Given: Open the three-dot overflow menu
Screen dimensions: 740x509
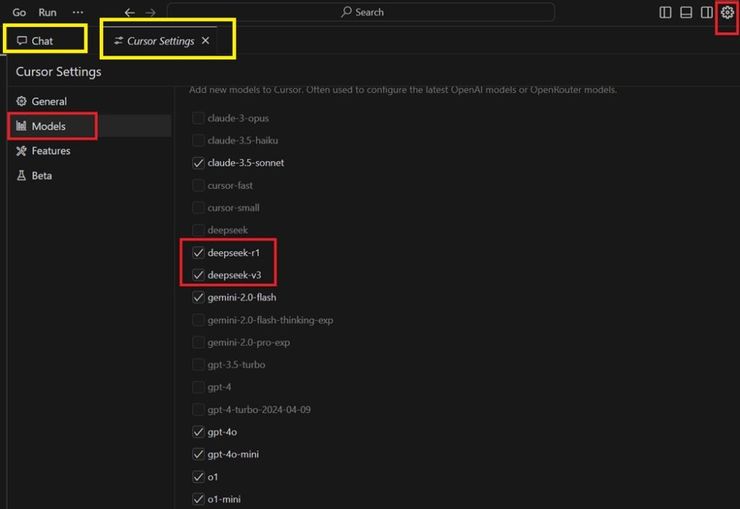Looking at the screenshot, I should pyautogui.click(x=78, y=12).
